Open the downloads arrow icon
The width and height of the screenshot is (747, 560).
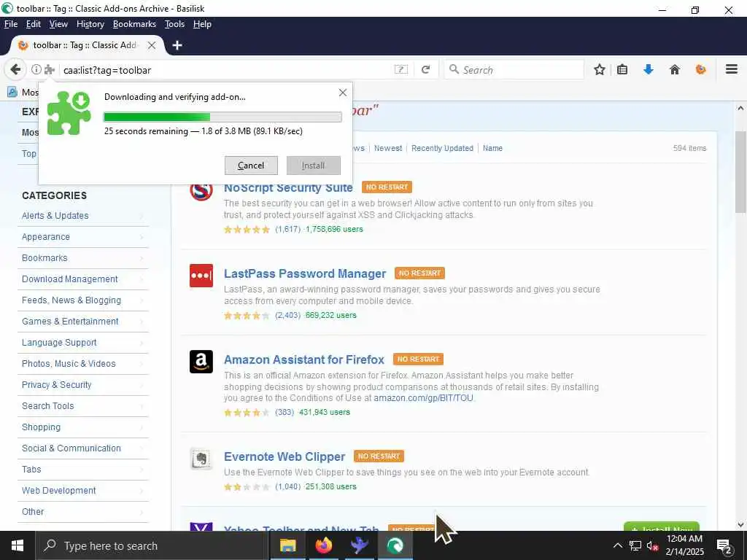point(649,69)
